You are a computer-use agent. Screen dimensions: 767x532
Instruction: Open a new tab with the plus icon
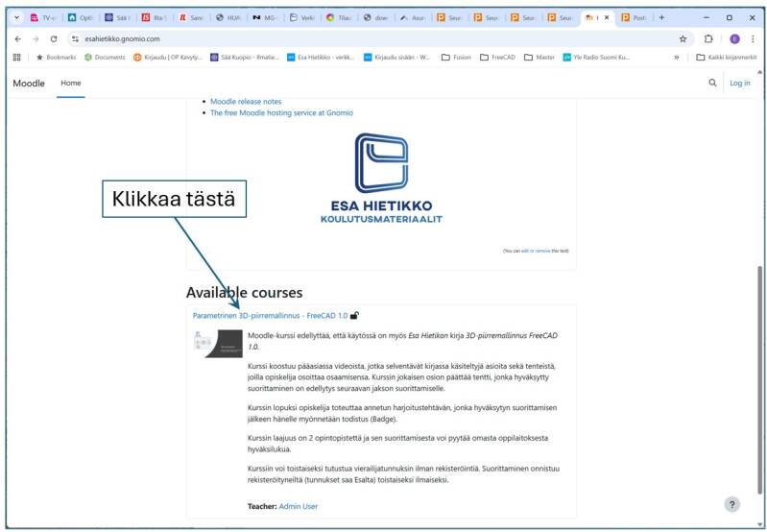(x=661, y=17)
